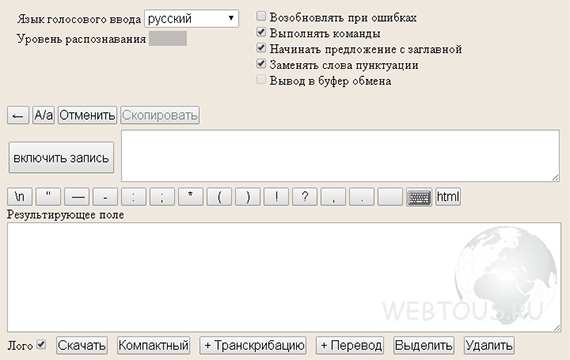This screenshot has height=360, width=570.
Task: Insert a period symbol
Action: pyautogui.click(x=362, y=197)
